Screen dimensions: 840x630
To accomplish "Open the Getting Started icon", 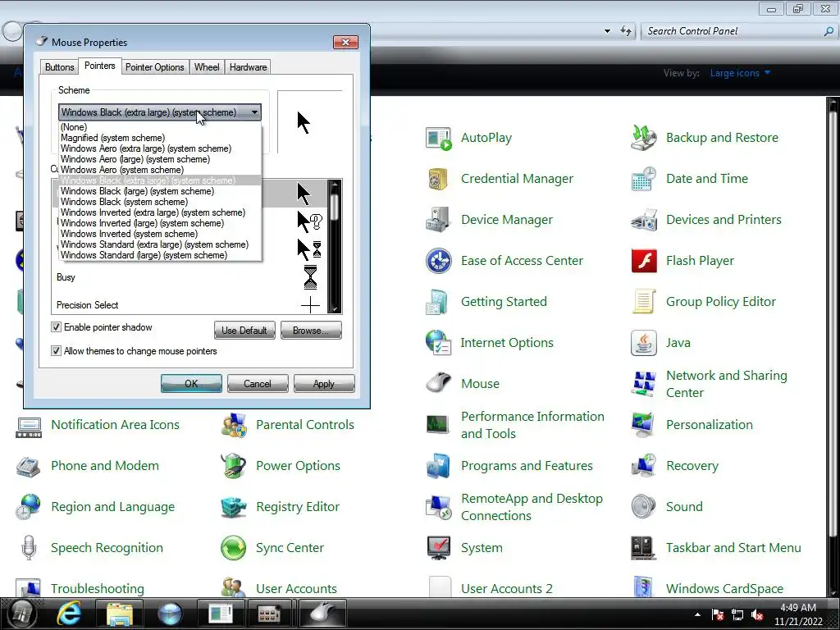I will pos(438,302).
